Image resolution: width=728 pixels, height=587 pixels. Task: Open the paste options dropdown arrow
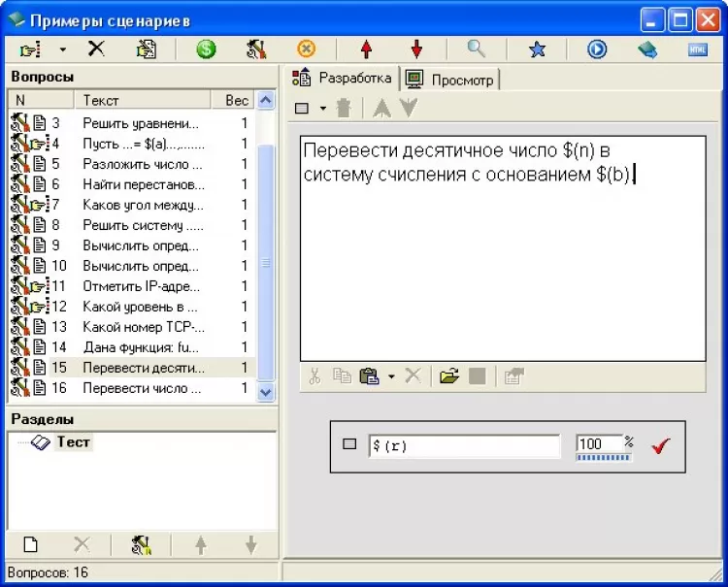point(391,375)
